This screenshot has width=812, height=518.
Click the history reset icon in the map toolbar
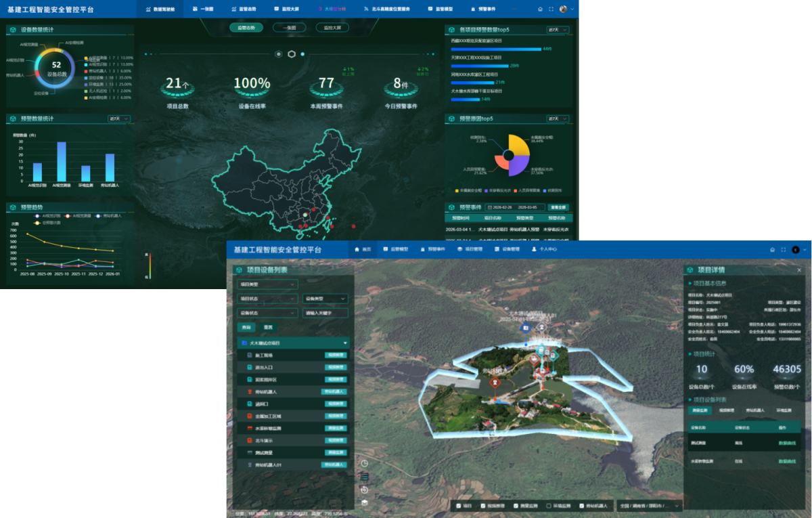tap(365, 489)
